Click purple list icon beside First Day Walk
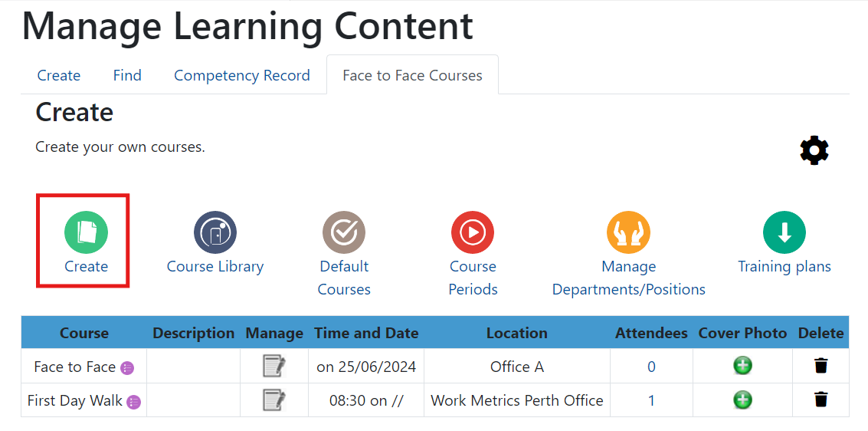 pos(134,402)
